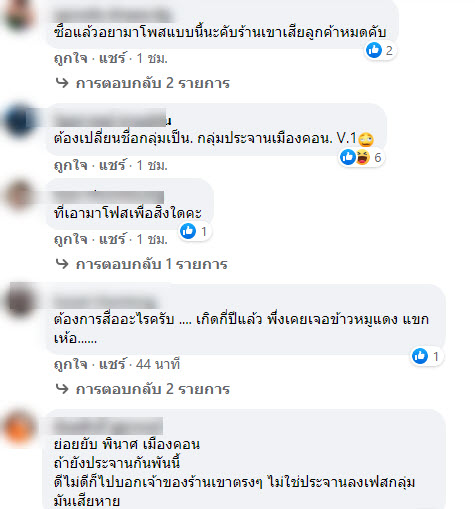Open reactions with laughing emoji count 6
The image size is (475, 509).
point(362,157)
